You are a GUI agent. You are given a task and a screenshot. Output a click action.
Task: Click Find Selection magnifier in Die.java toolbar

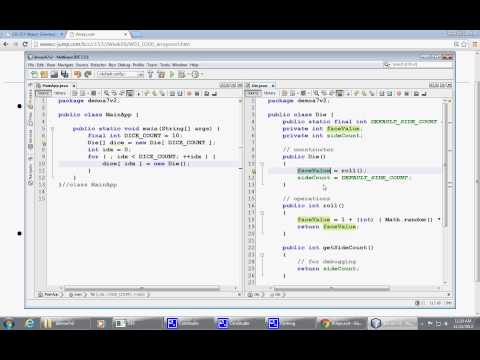click(316, 93)
